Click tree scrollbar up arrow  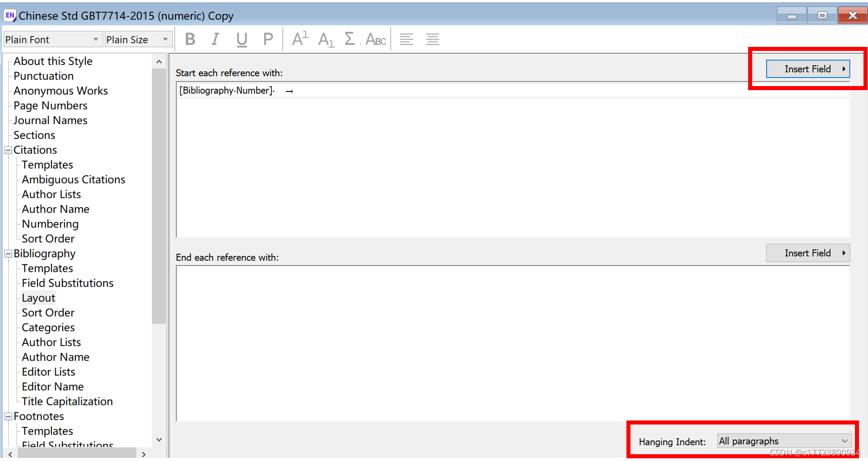(159, 62)
